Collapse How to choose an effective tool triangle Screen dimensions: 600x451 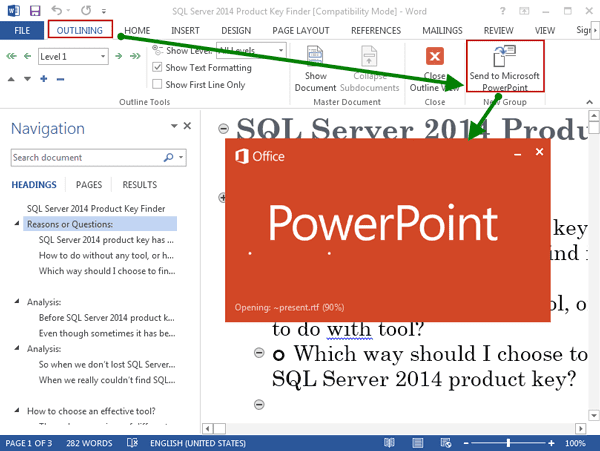(x=17, y=410)
